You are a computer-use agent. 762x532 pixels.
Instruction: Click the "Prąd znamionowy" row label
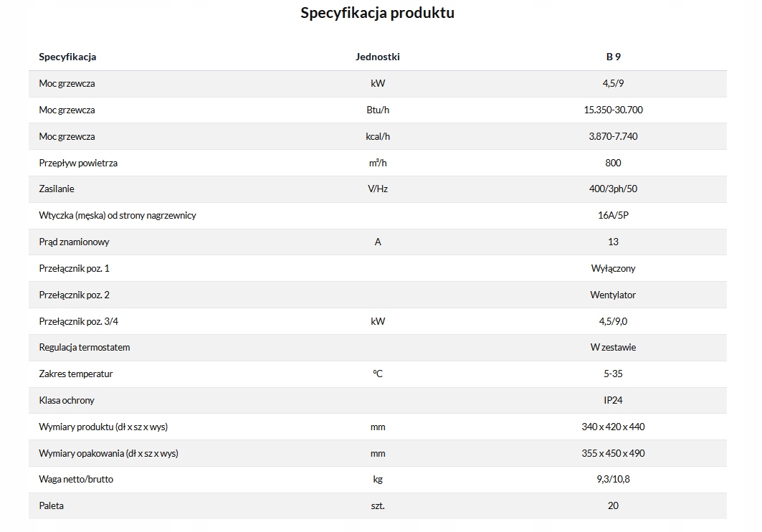click(x=74, y=242)
